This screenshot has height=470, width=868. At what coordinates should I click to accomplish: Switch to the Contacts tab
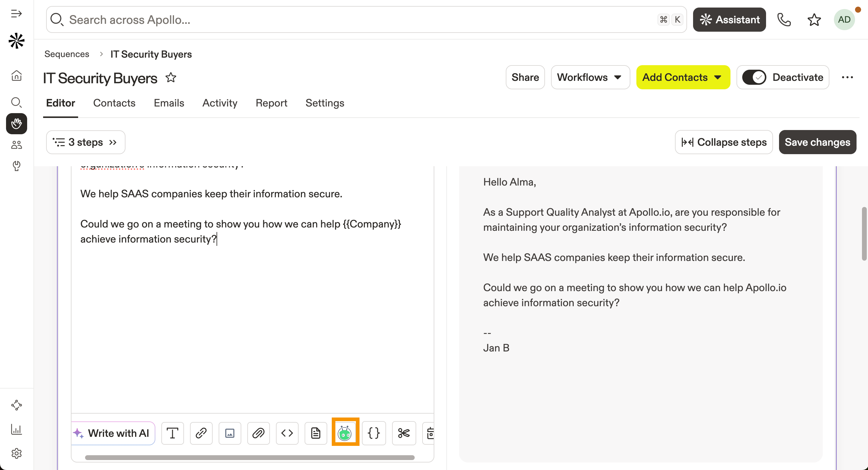[x=114, y=103]
